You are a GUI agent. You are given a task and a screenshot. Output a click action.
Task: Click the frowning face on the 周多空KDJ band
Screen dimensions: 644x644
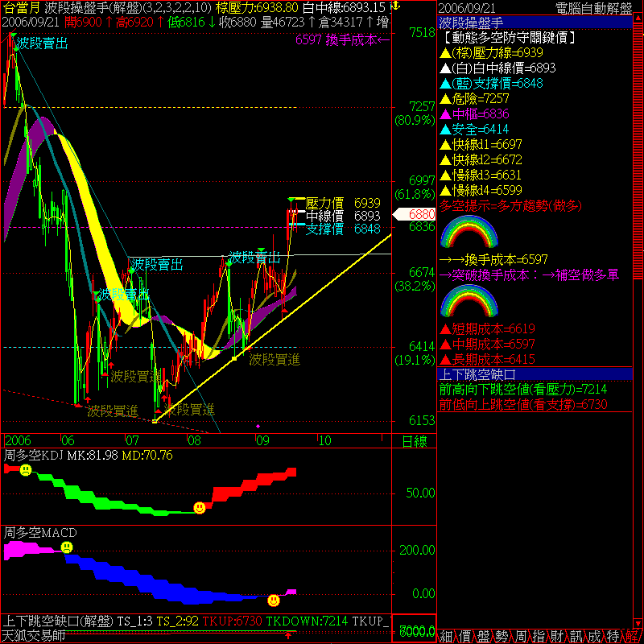[26, 469]
